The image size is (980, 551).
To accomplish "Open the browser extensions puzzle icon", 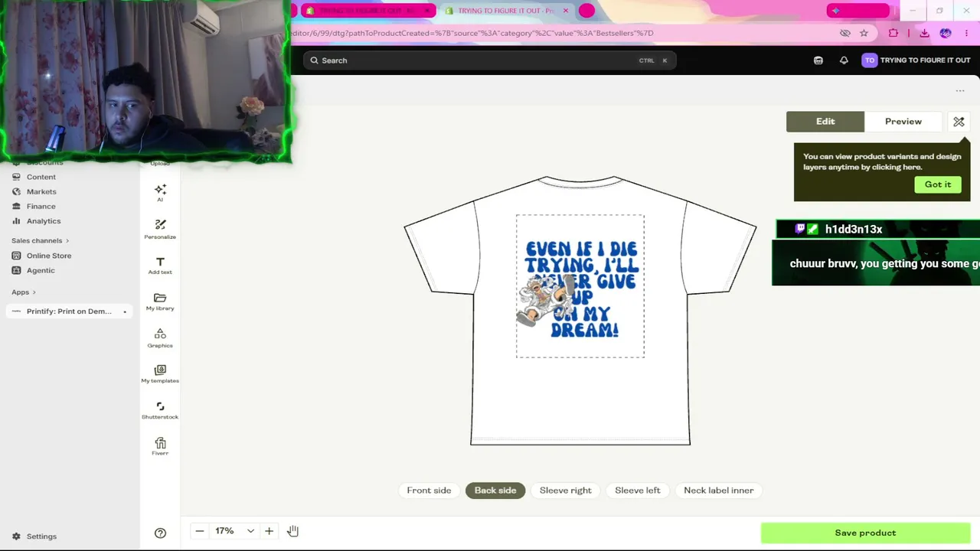I will [893, 33].
